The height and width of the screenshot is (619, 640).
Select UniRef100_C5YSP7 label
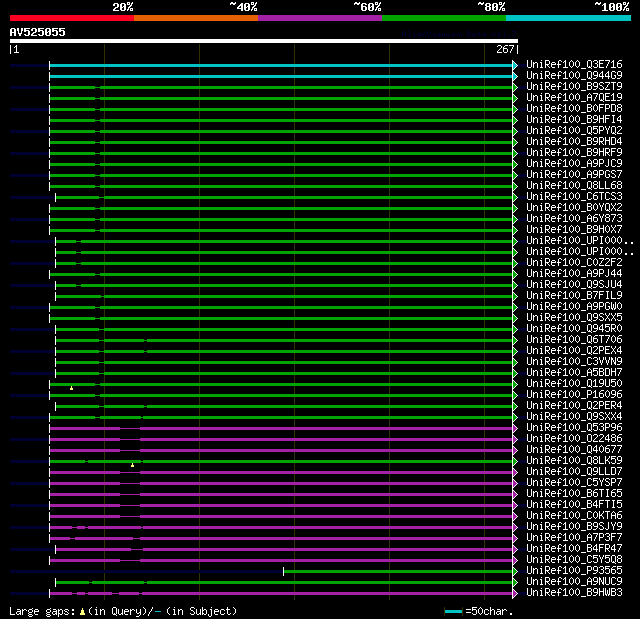(574, 483)
